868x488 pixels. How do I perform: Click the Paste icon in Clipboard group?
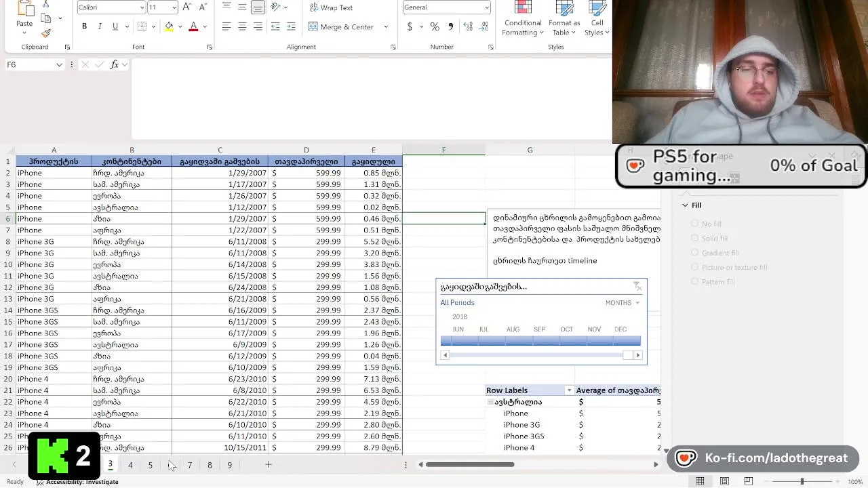[24, 9]
